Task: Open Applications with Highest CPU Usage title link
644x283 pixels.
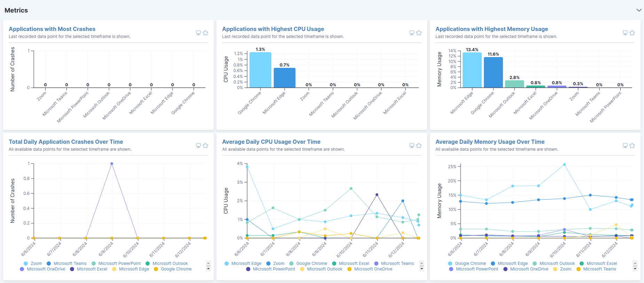Action: (273, 29)
